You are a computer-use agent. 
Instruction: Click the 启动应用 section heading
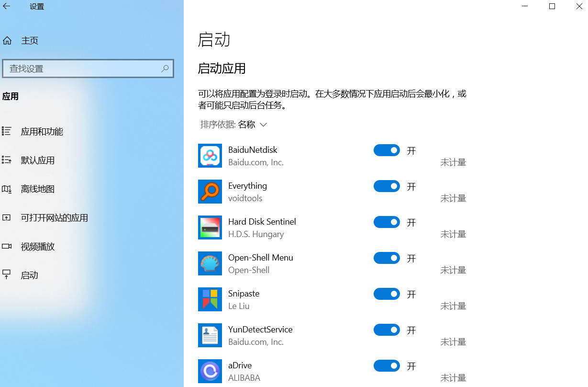click(222, 68)
